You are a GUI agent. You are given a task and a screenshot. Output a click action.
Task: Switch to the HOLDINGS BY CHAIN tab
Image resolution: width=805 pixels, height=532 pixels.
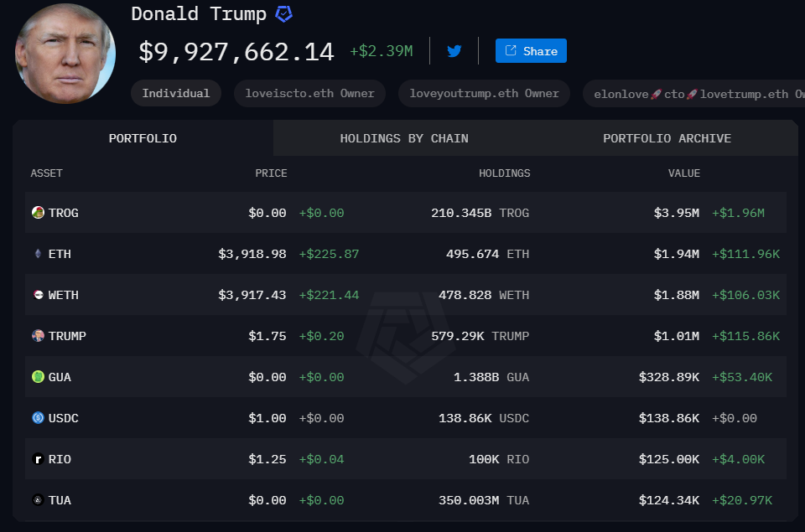(x=404, y=138)
